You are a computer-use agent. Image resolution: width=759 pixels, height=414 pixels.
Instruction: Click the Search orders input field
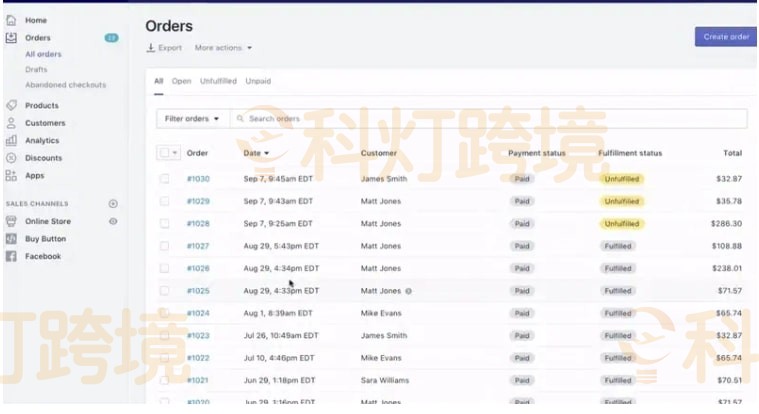[490, 119]
